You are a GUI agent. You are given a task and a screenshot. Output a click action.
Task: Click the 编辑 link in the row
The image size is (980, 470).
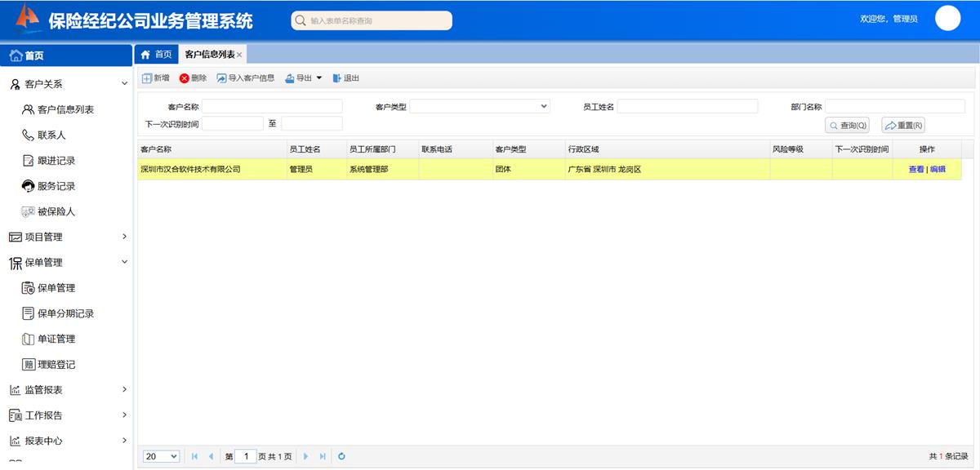pyautogui.click(x=938, y=170)
